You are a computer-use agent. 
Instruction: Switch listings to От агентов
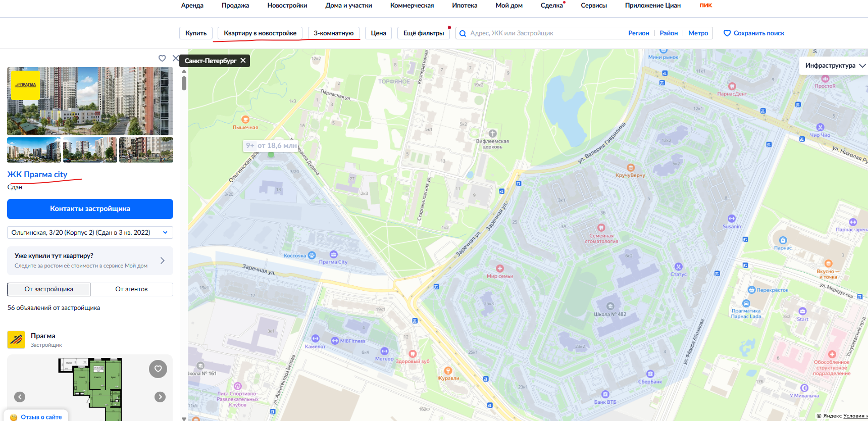[x=131, y=289]
